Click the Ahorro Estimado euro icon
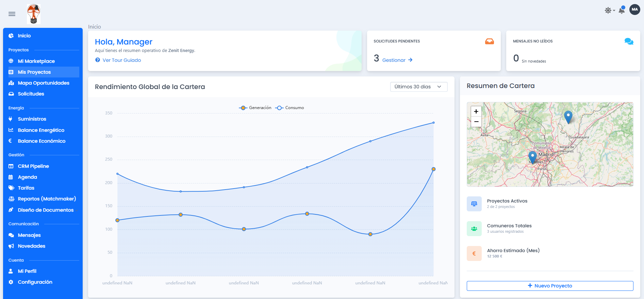This screenshot has height=299, width=644. 474,253
